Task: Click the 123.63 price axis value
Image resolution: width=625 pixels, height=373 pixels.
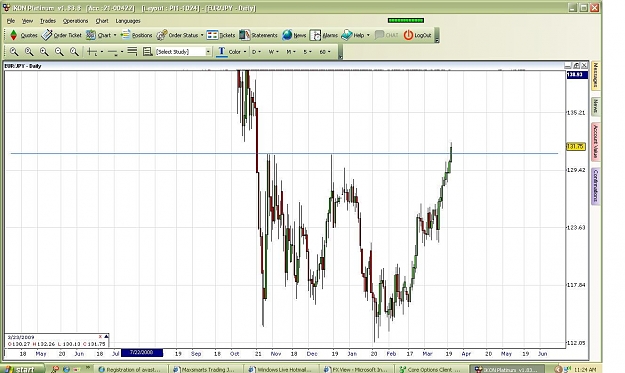Action: [x=576, y=228]
